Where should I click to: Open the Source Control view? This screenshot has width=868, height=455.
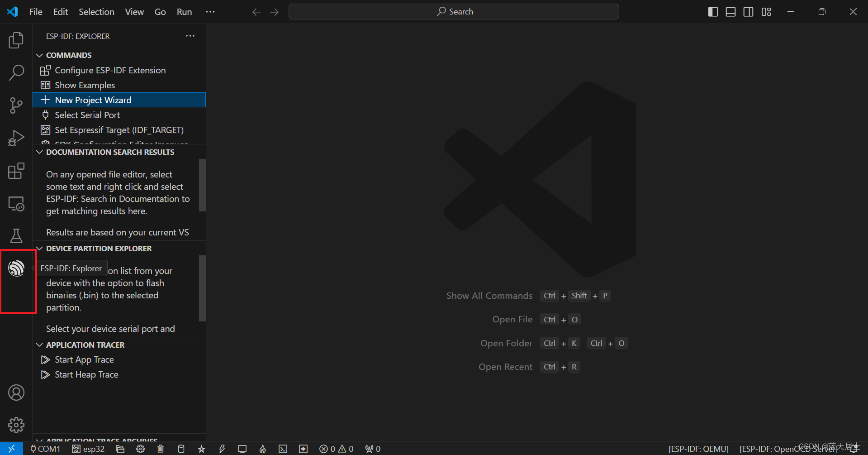click(x=16, y=105)
